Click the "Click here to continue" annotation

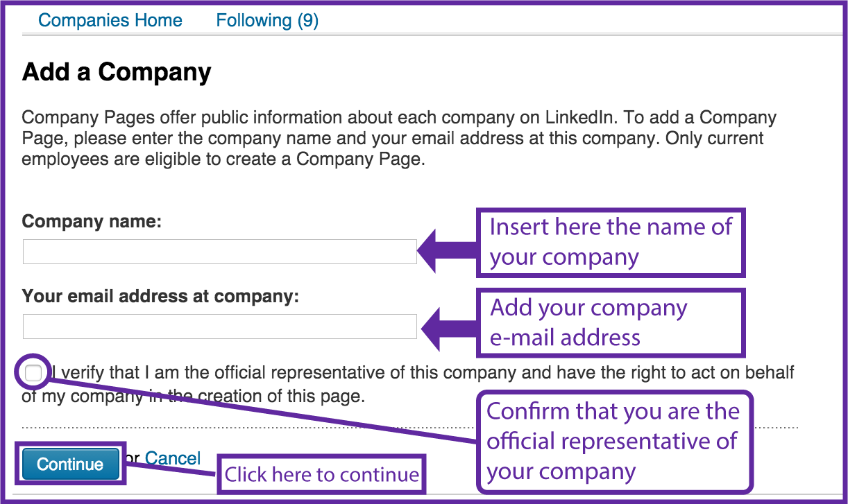[321, 475]
